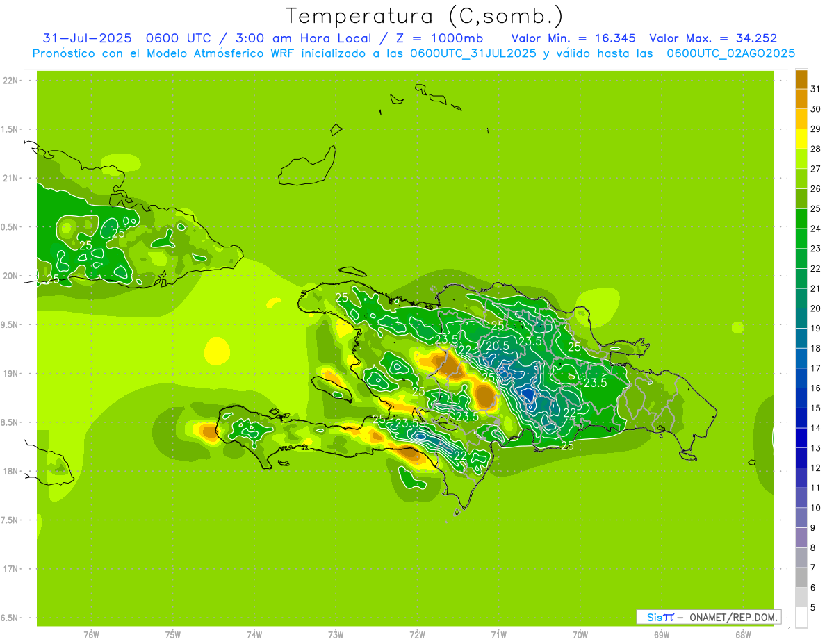
Task: Click the "0600UTC_02AGO2025" valid-until time
Action: coord(730,53)
